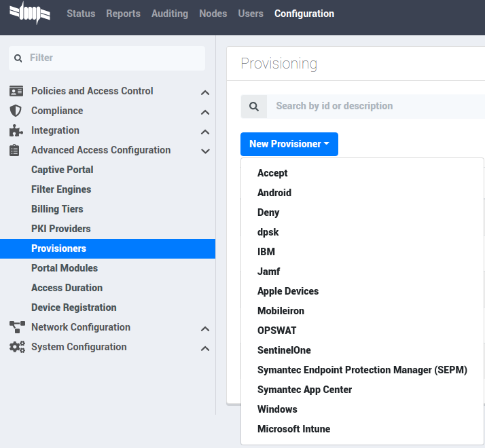This screenshot has height=448, width=485.
Task: Collapse the Advanced Access Configuration section
Action: click(x=205, y=151)
